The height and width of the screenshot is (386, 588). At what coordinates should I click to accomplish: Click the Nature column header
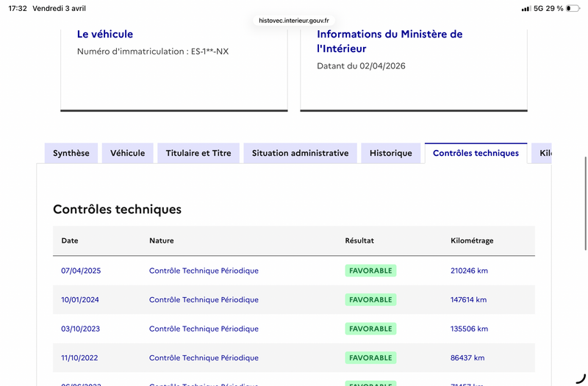tap(162, 240)
